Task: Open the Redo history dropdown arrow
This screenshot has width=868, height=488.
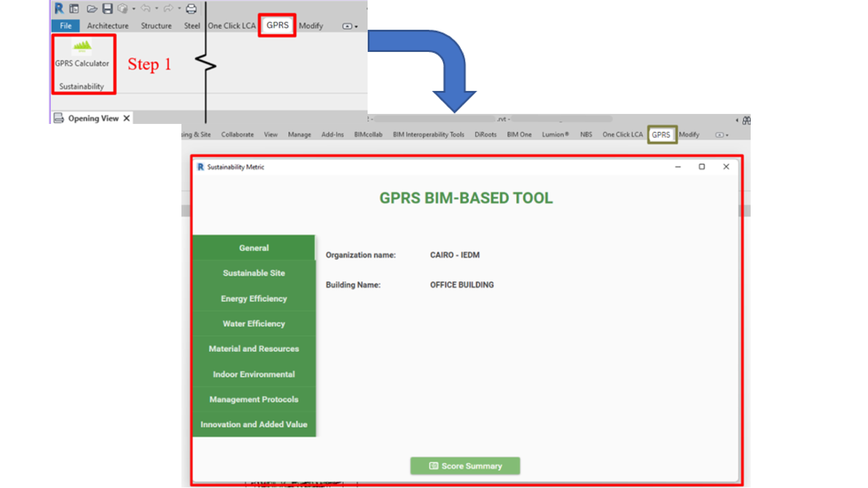Action: pyautogui.click(x=179, y=8)
